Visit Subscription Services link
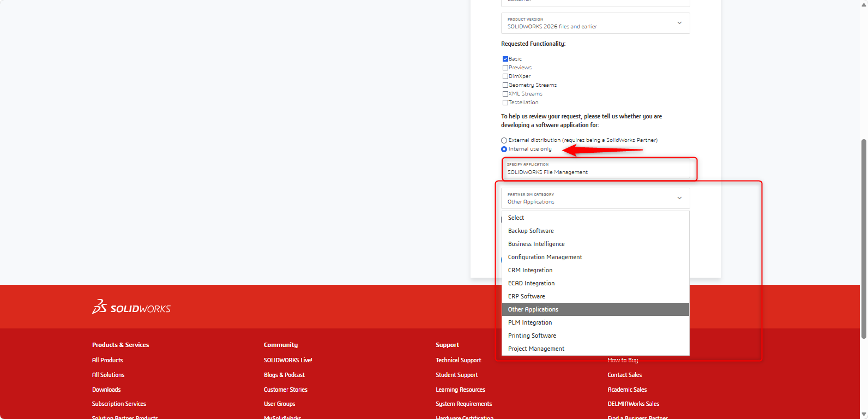 click(x=119, y=404)
